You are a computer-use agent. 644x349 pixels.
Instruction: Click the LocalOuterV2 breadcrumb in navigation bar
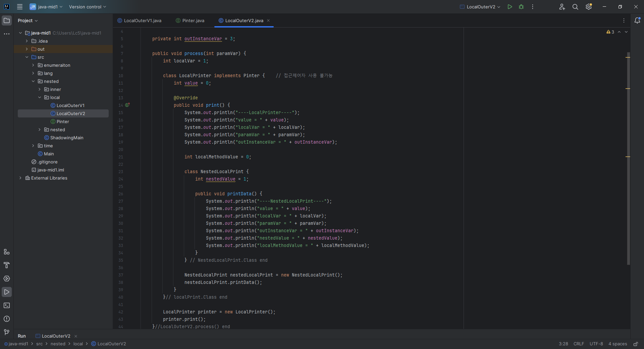click(109, 344)
